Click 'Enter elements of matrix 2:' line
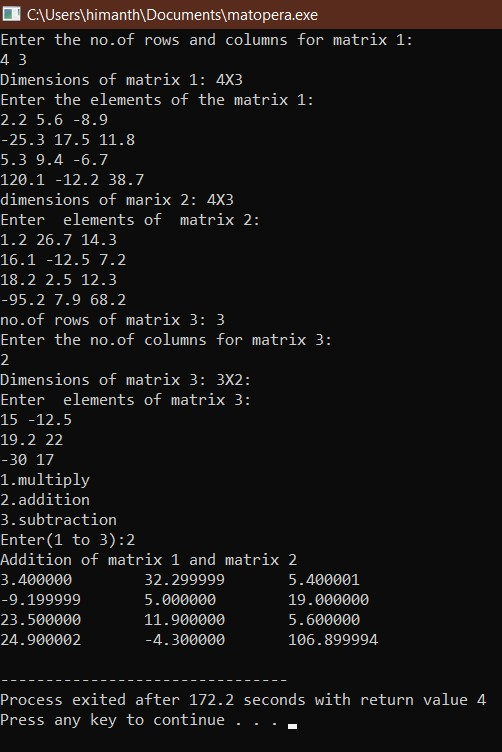Screen dimensions: 502x752 point(130,220)
